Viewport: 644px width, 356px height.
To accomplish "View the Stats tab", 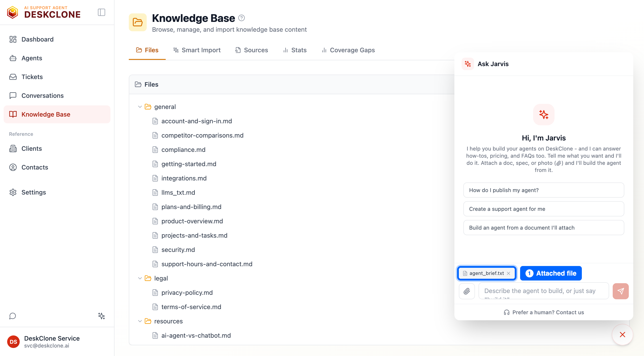I will tap(294, 50).
